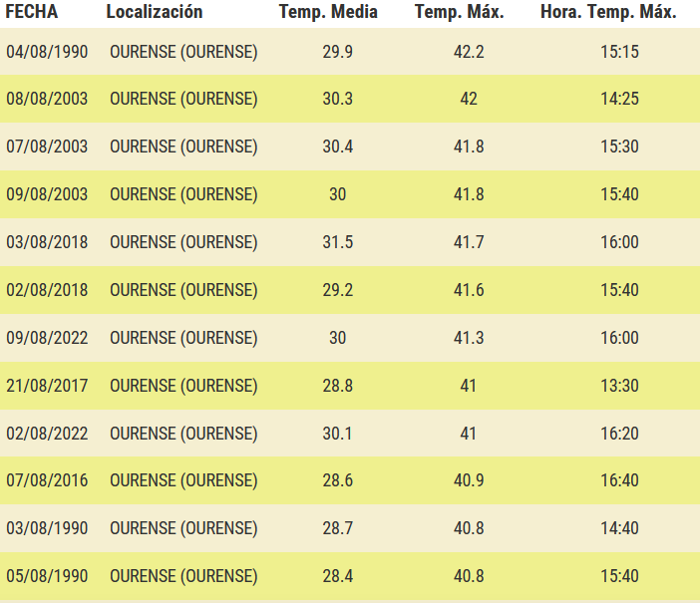Click the mean temperature 28.8
Viewport: 700px width, 603px height.
point(338,386)
